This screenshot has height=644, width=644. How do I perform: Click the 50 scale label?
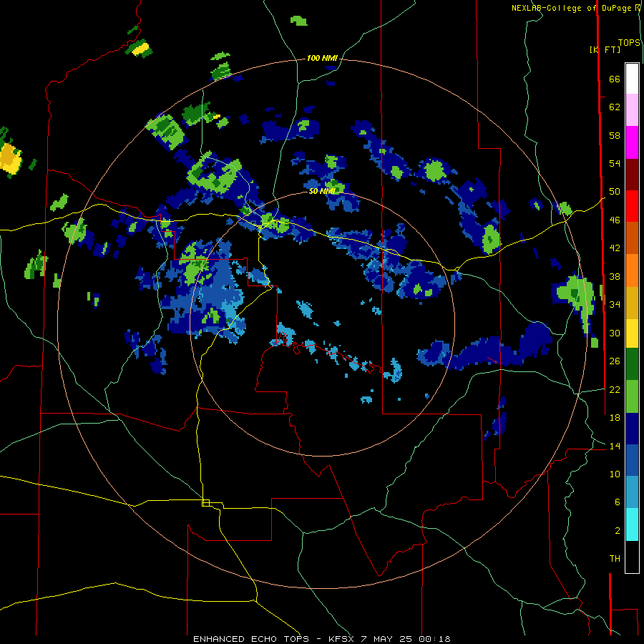pos(615,192)
